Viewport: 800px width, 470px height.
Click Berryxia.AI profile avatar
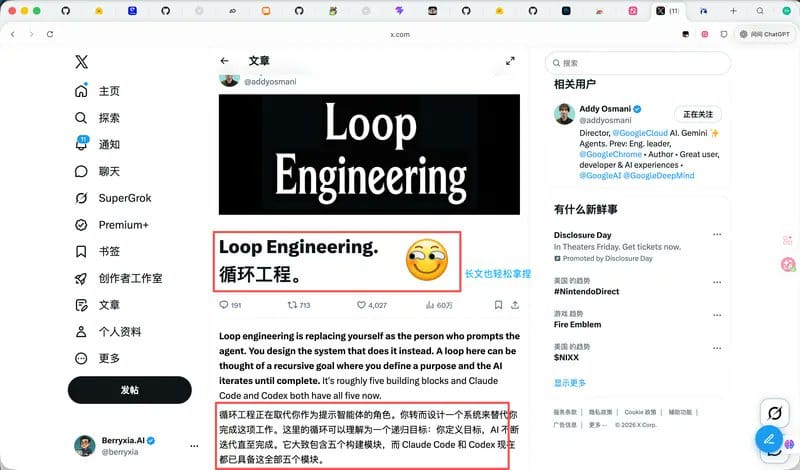(85, 446)
